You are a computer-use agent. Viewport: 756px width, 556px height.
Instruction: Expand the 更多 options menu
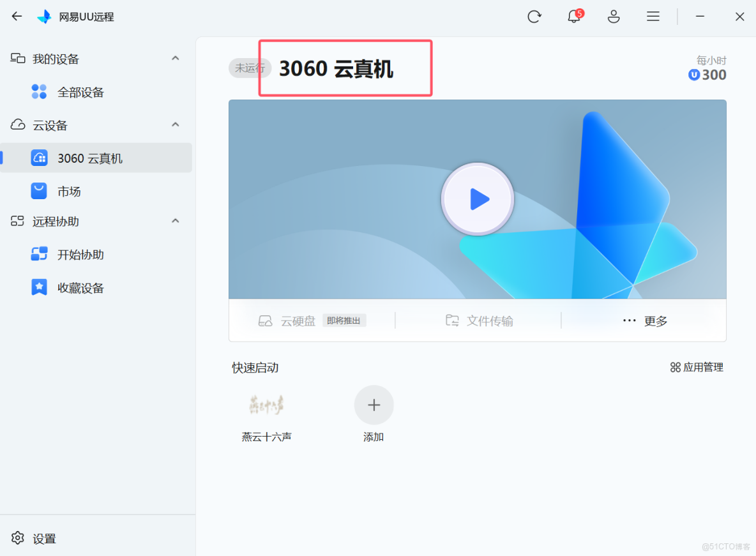(x=644, y=320)
